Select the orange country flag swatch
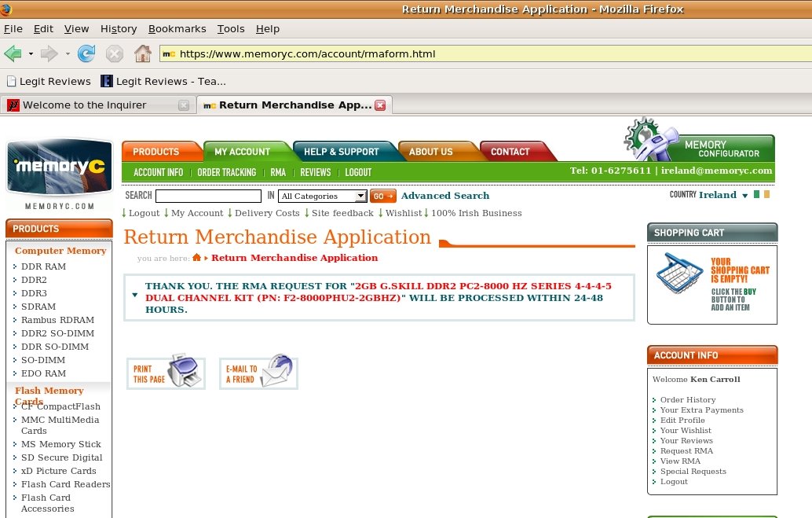The width and height of the screenshot is (812, 518). 767,194
